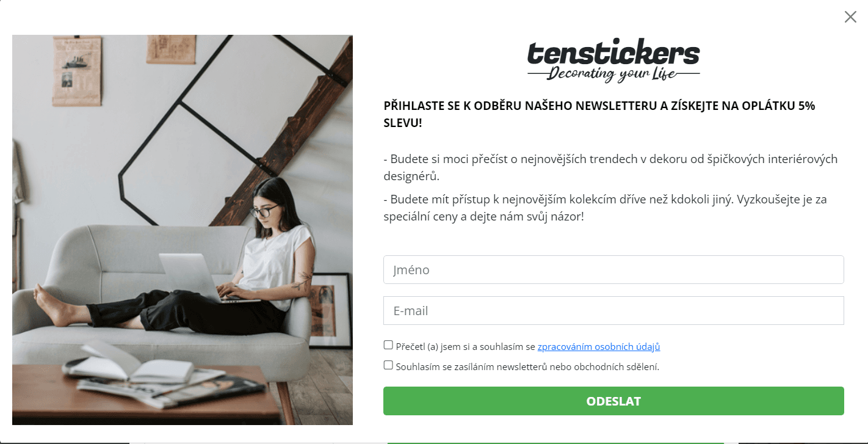The height and width of the screenshot is (444, 868).
Task: Click the paragraph about newest collections access
Action: coord(605,208)
